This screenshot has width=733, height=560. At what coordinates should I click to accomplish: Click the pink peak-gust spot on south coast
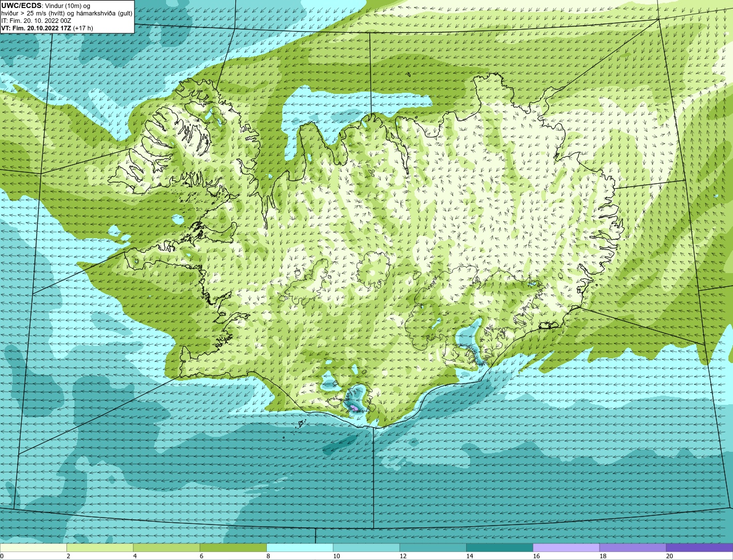[356, 408]
